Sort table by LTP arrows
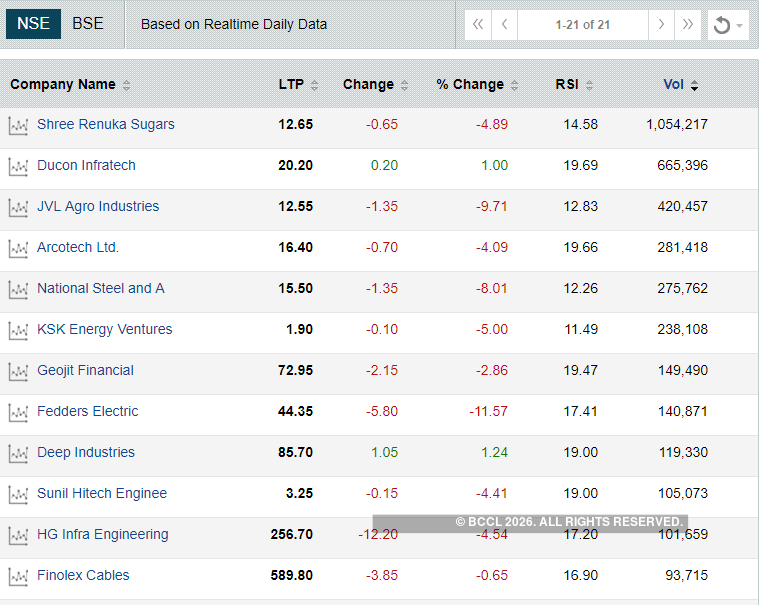 [314, 85]
